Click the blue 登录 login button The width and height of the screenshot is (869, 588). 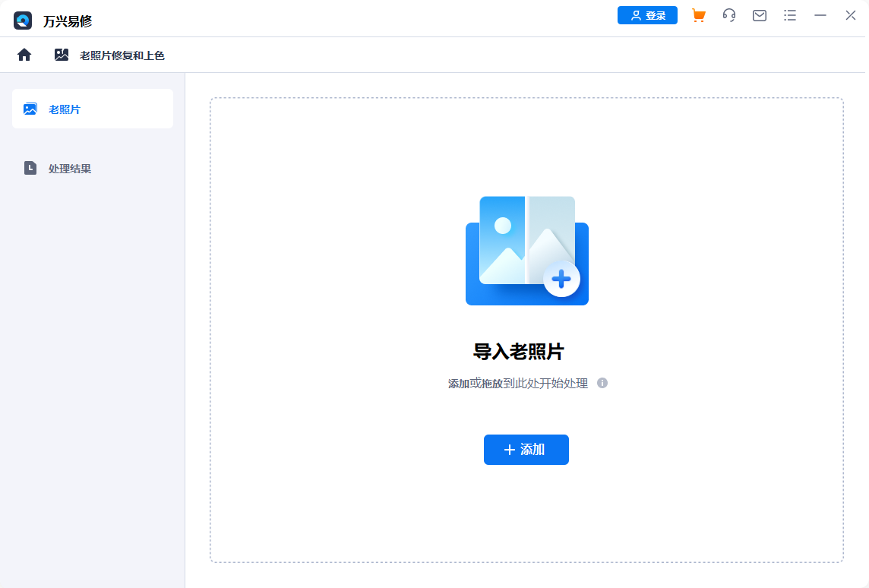(647, 14)
